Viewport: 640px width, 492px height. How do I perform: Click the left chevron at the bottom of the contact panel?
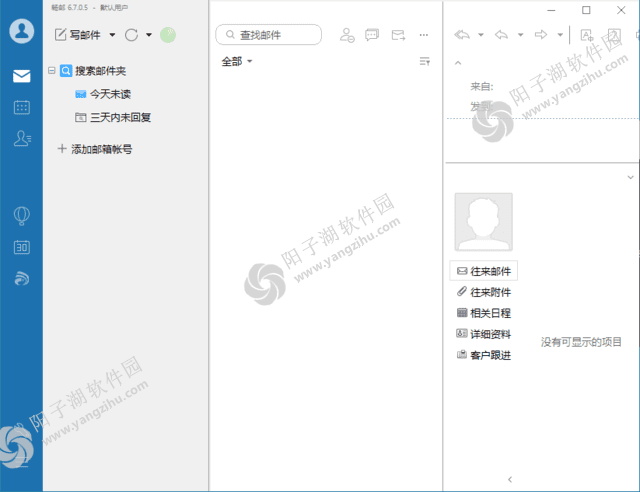(x=510, y=479)
